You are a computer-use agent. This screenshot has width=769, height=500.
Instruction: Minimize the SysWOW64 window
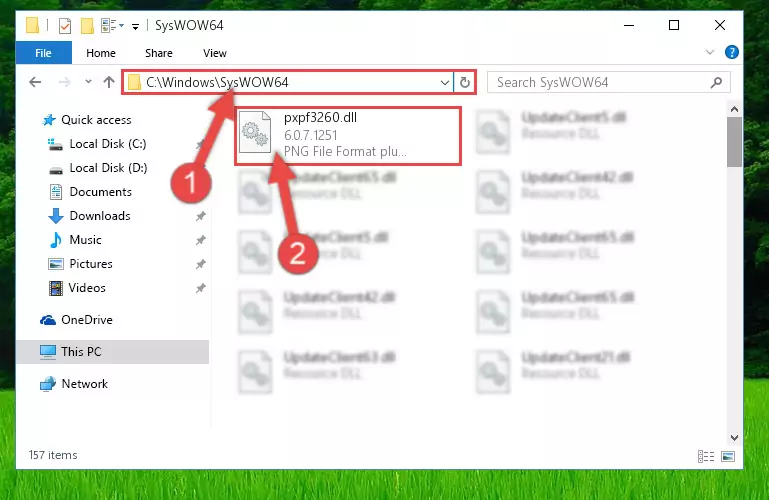pos(629,25)
